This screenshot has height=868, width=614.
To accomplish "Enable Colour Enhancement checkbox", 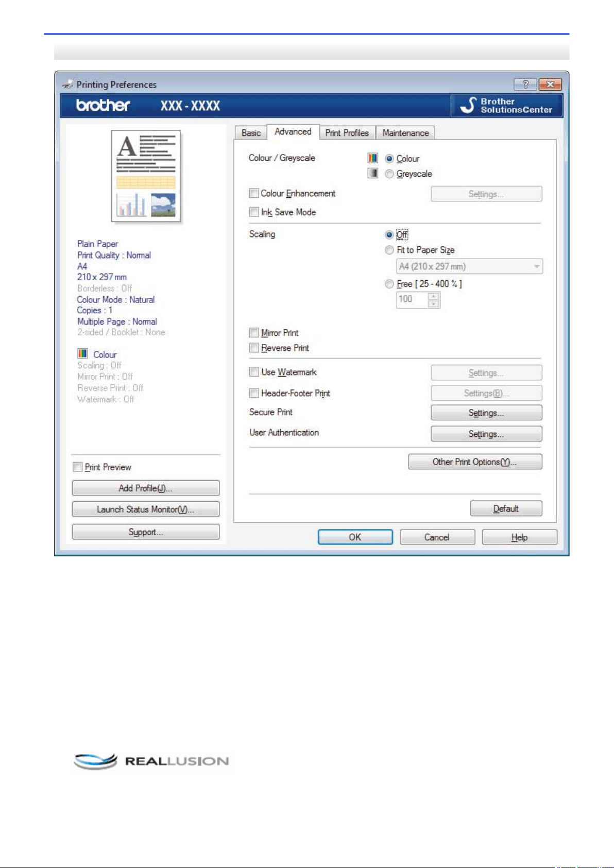I will coord(254,193).
